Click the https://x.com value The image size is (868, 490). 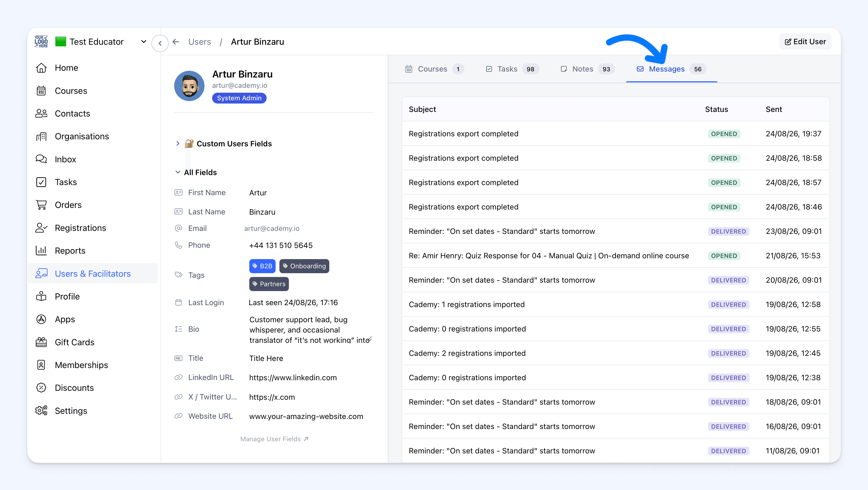(272, 397)
